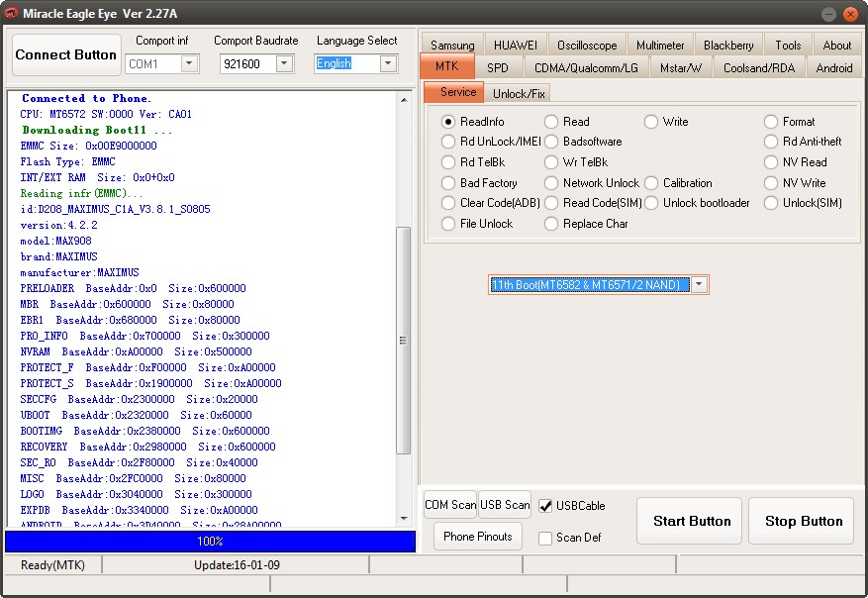Click the COM Scan button
The width and height of the screenshot is (868, 598).
point(450,504)
